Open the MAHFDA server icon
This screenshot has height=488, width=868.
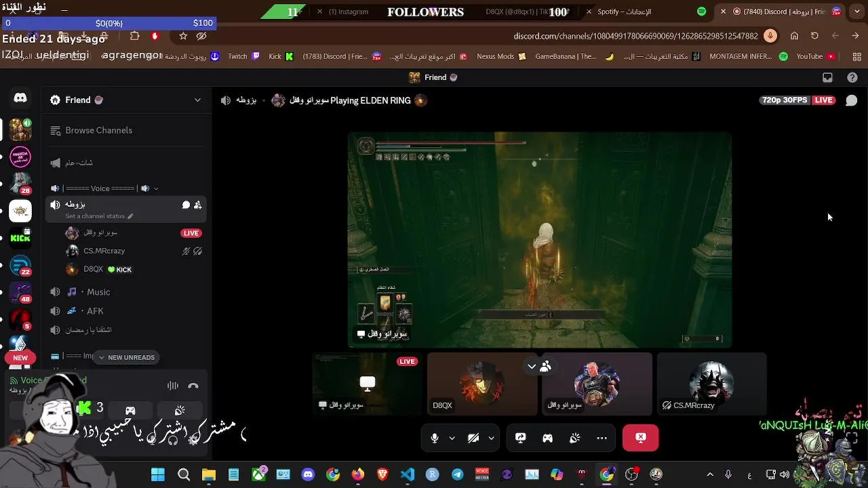(20, 156)
